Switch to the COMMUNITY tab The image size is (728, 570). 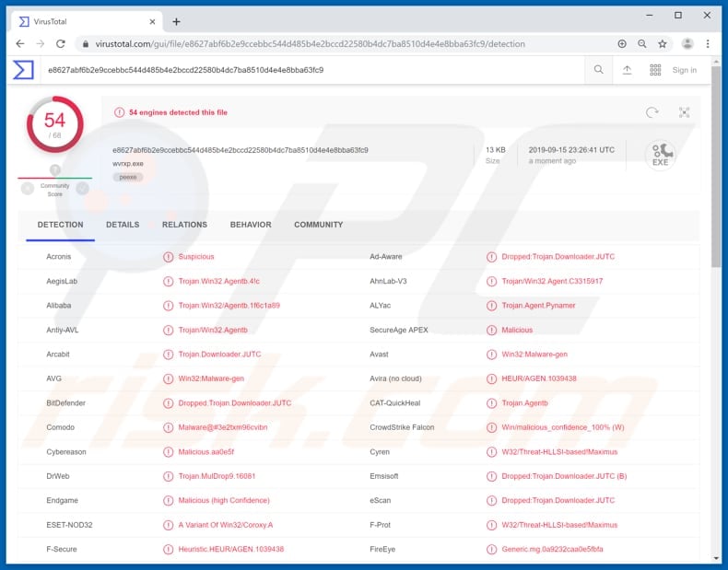tap(319, 225)
